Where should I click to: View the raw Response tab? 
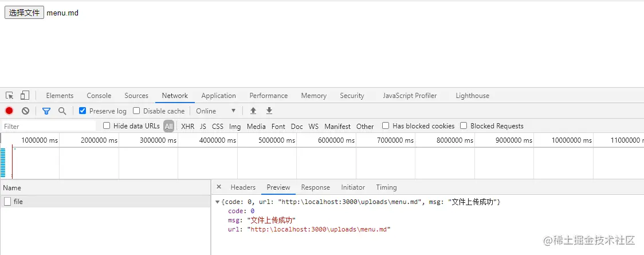(316, 187)
